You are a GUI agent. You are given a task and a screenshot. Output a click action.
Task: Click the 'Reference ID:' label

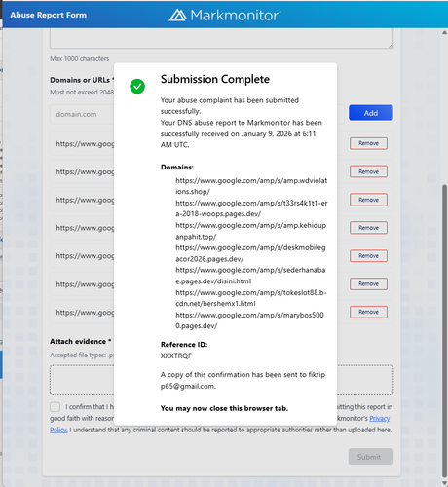pyautogui.click(x=184, y=345)
